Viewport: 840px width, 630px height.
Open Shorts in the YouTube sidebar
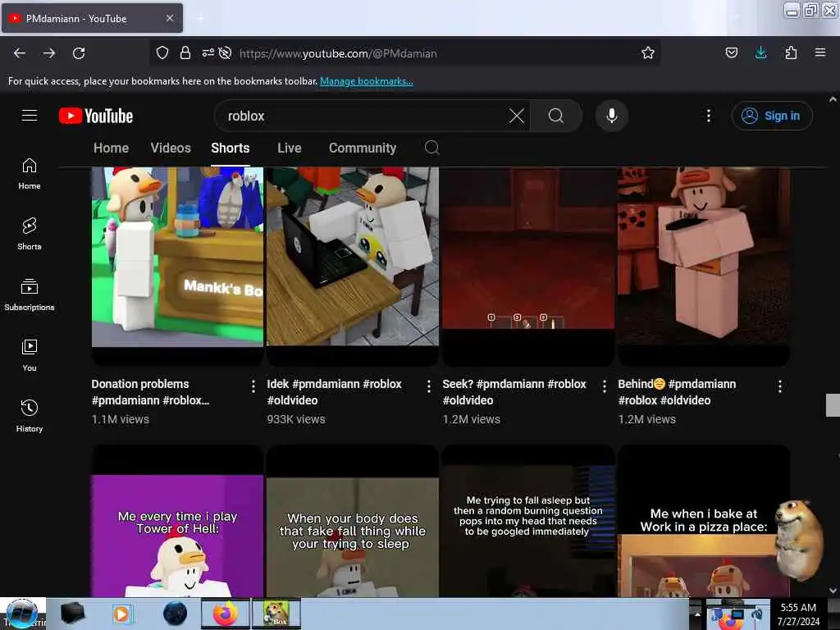(x=30, y=234)
